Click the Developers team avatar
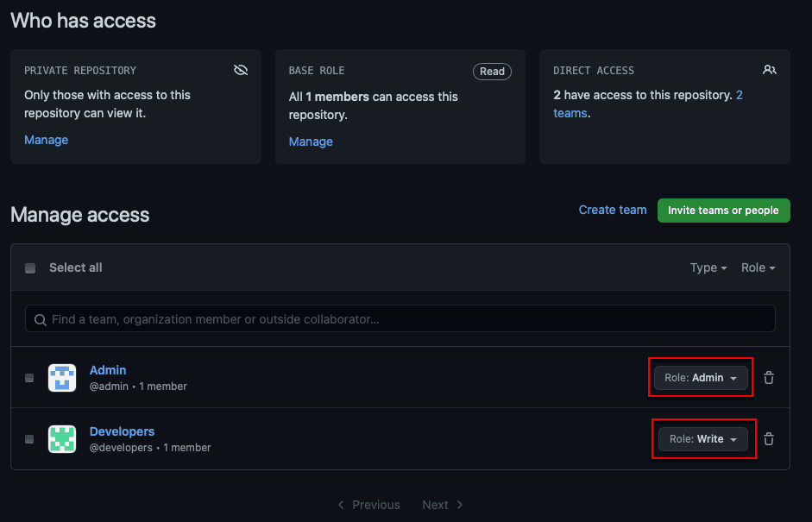The image size is (812, 522). coord(62,439)
